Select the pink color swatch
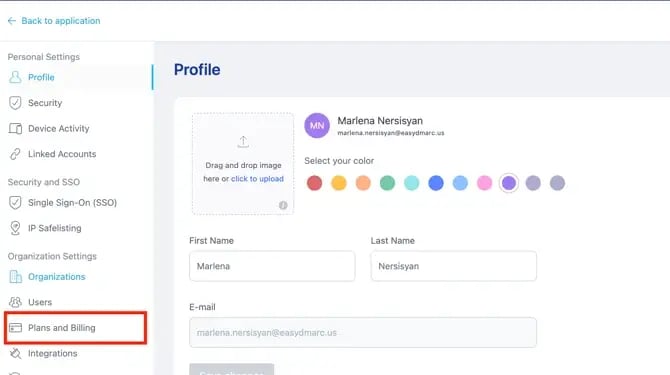 click(485, 183)
